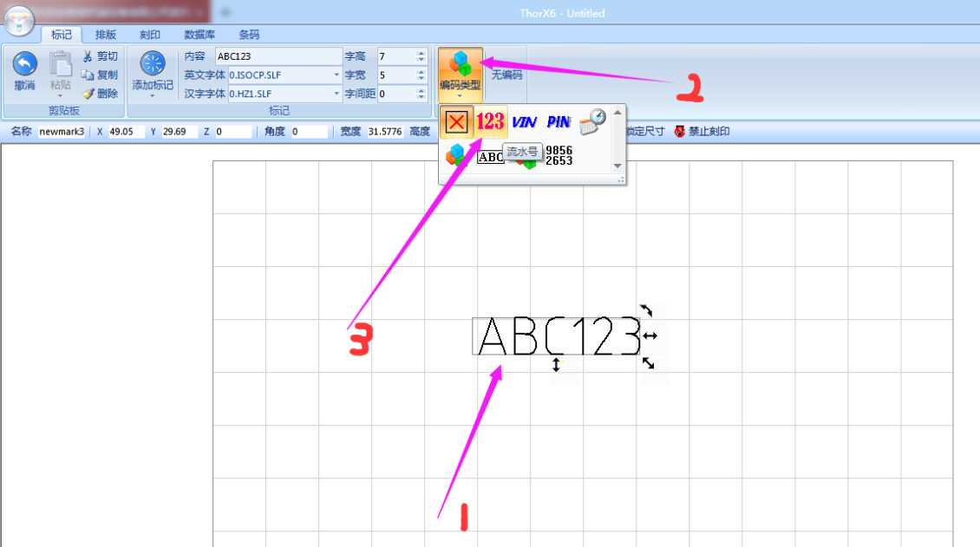Select the 123 serial number encoding
The height and width of the screenshot is (547, 980).
(x=490, y=122)
